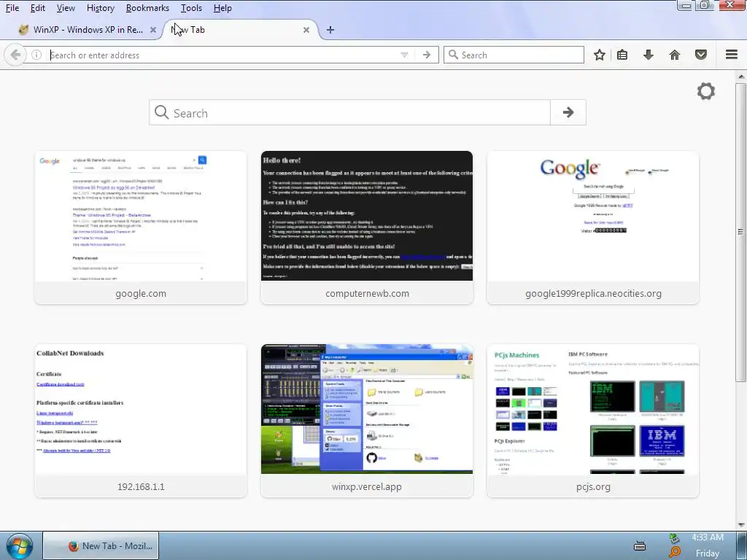The width and height of the screenshot is (747, 560).
Task: Click the taskbar clock 4:33 AM
Action: [x=708, y=537]
